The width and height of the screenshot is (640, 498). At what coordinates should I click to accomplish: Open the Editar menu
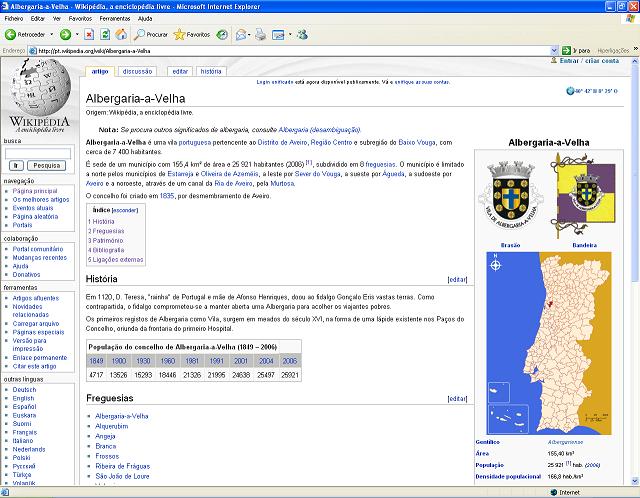point(38,18)
